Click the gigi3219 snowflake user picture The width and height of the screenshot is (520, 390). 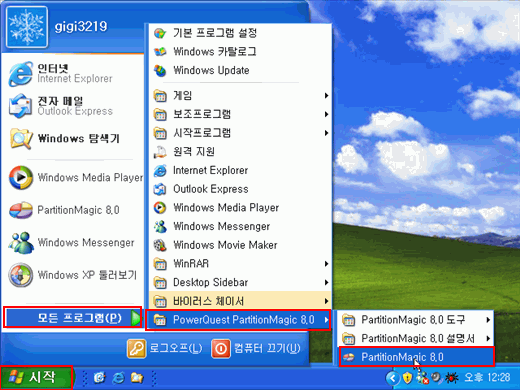[27, 27]
